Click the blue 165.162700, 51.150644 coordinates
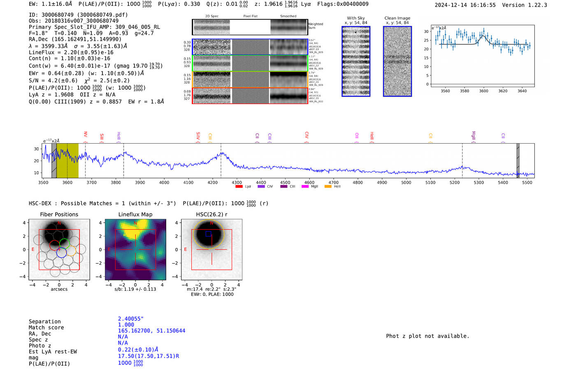The image size is (576, 392). tap(151, 331)
